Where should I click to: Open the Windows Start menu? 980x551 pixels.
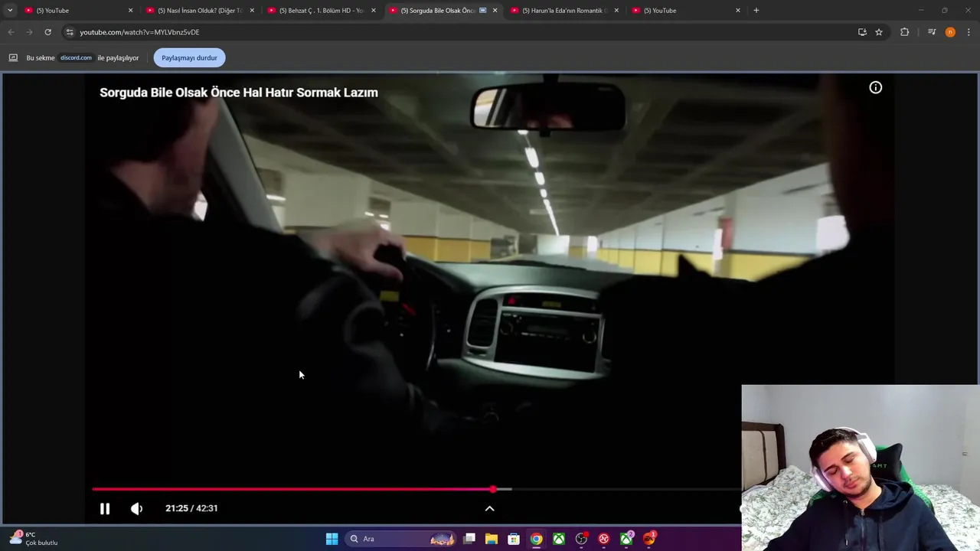coord(332,539)
